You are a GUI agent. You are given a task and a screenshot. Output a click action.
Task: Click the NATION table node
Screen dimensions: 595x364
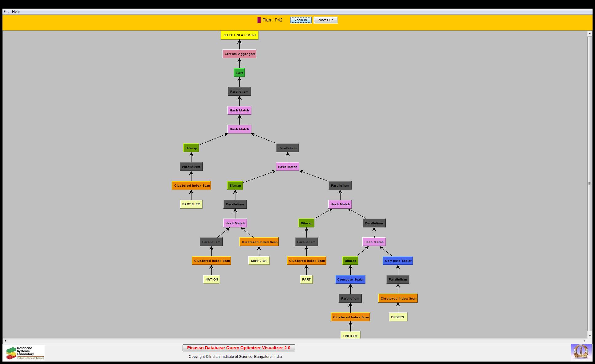211,279
